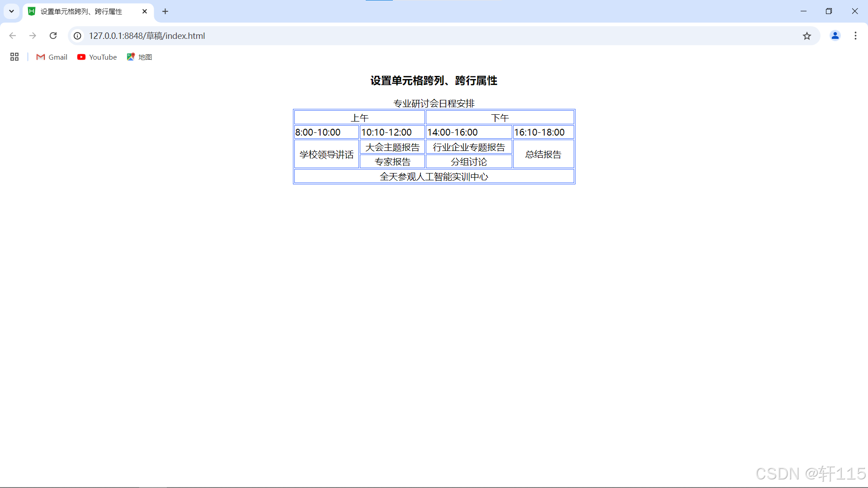Image resolution: width=868 pixels, height=488 pixels.
Task: Select the 设置单元格跨列 tab
Action: pos(81,11)
